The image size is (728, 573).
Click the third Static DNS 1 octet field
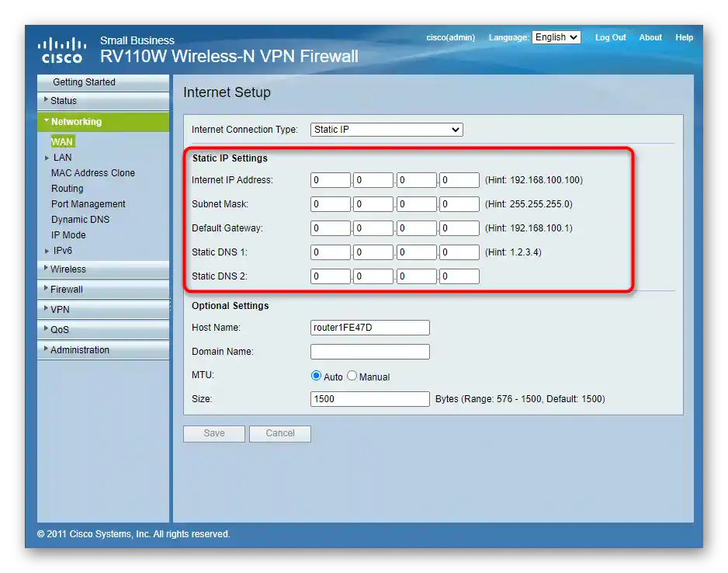417,252
